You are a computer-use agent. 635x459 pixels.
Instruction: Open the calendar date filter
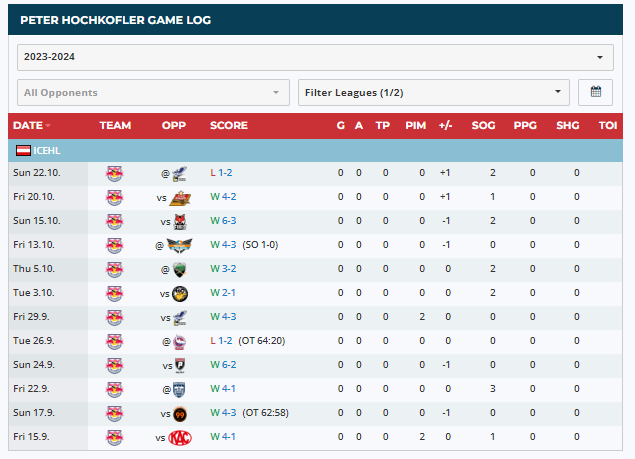(596, 93)
